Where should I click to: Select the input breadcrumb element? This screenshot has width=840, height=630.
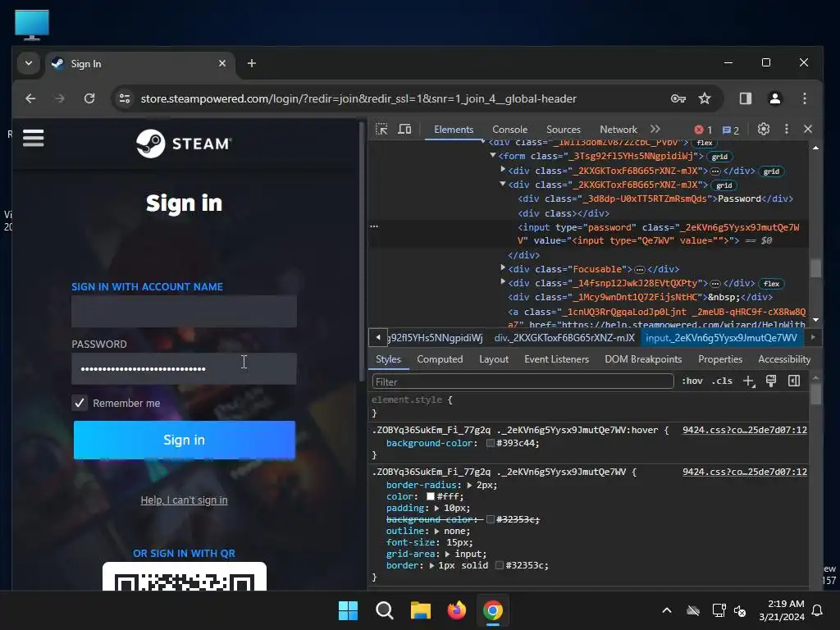721,338
